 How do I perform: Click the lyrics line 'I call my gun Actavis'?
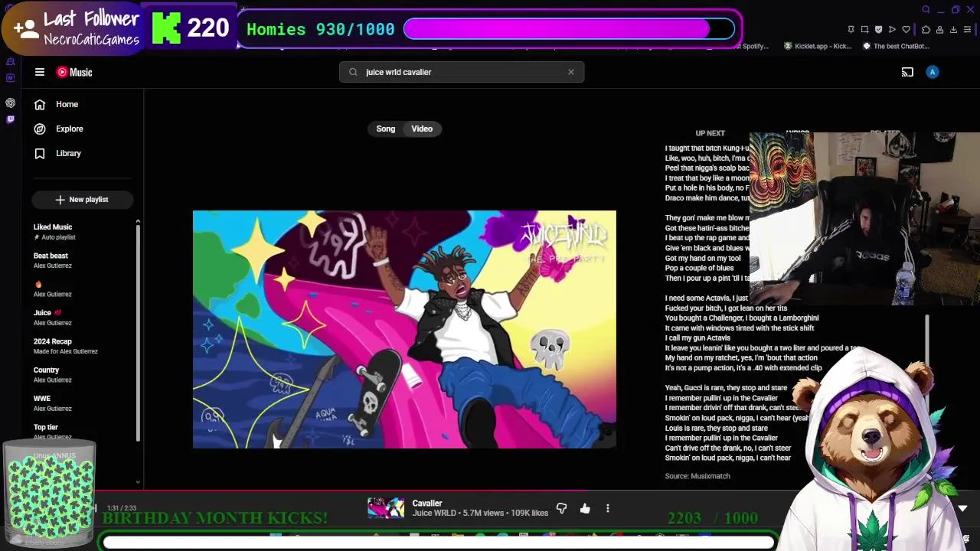coord(697,337)
